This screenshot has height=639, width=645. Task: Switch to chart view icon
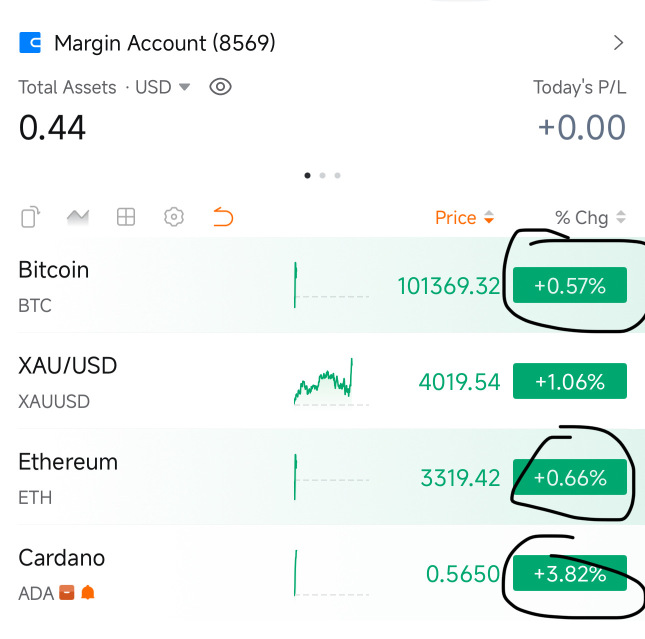[78, 216]
